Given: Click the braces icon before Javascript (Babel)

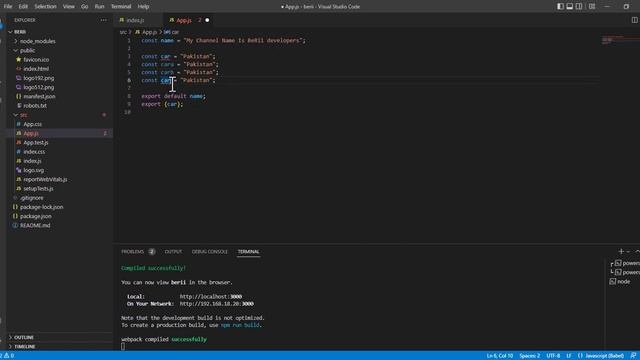Looking at the screenshot, I should click(580, 356).
